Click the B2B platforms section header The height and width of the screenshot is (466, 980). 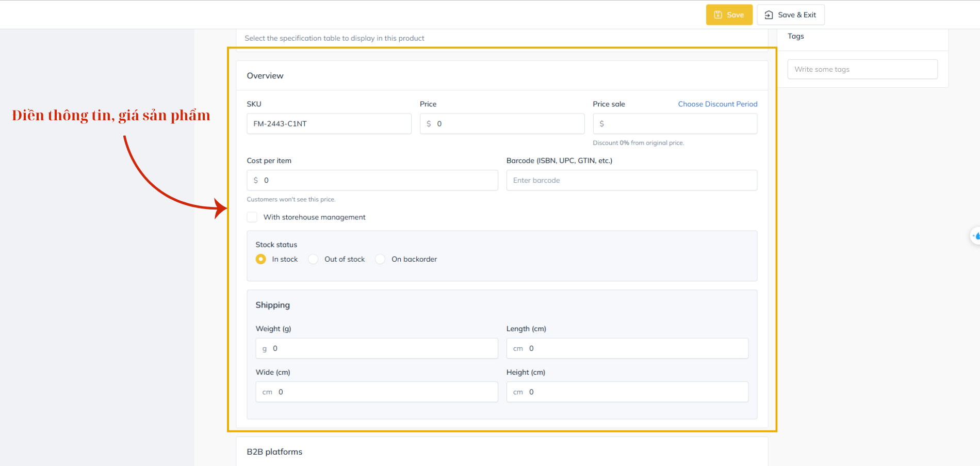pos(274,452)
